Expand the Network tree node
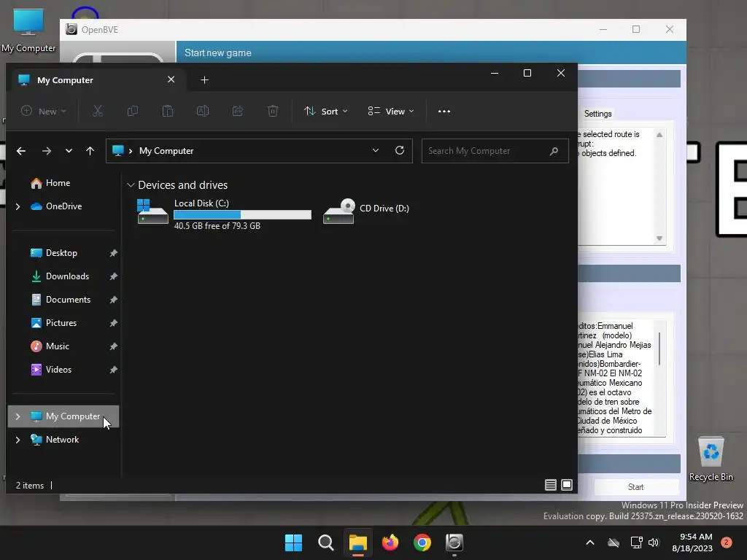The height and width of the screenshot is (560, 747). (18, 440)
